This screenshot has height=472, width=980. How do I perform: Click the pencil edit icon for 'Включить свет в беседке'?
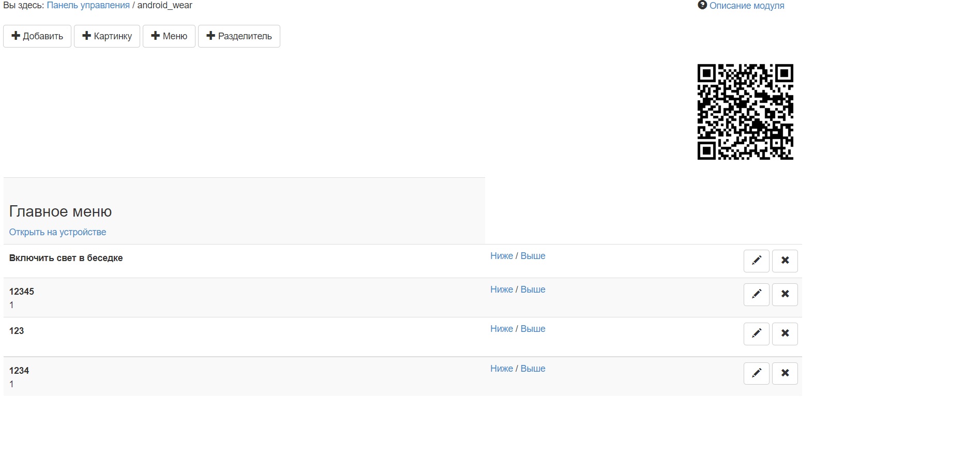(756, 261)
